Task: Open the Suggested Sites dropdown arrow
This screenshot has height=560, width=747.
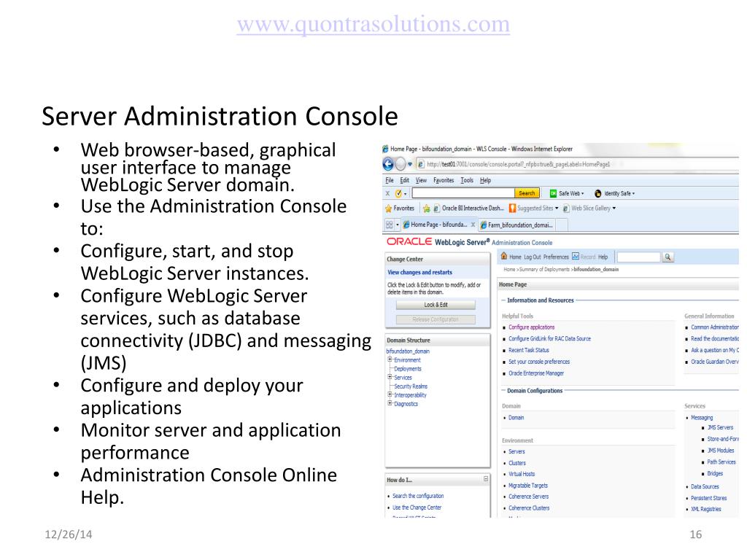Action: 557,209
